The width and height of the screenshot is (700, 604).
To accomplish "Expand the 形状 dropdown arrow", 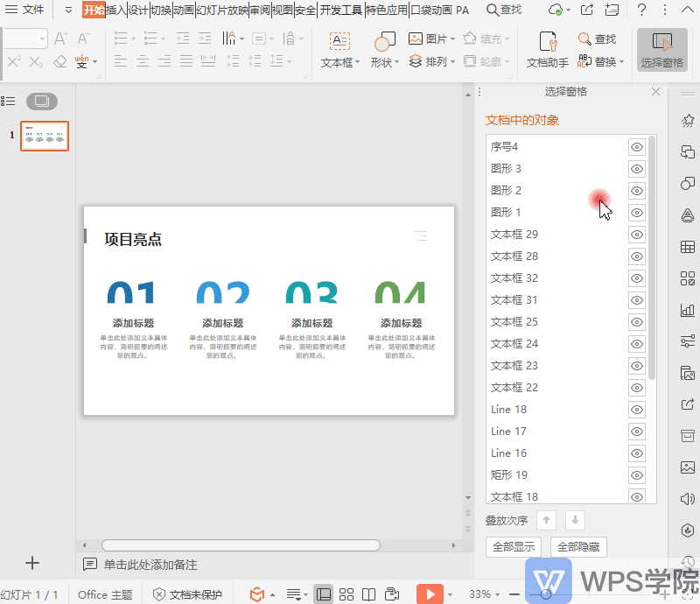I will pos(396,62).
